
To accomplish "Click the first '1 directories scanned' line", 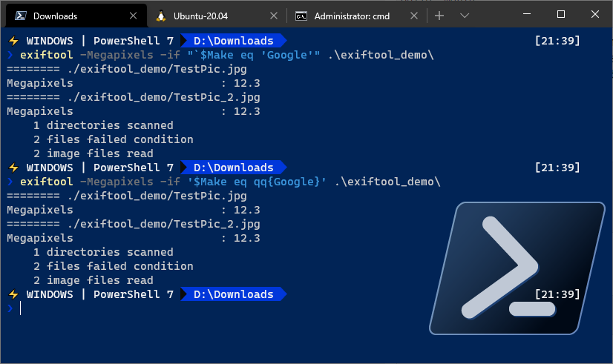I will click(x=103, y=125).
